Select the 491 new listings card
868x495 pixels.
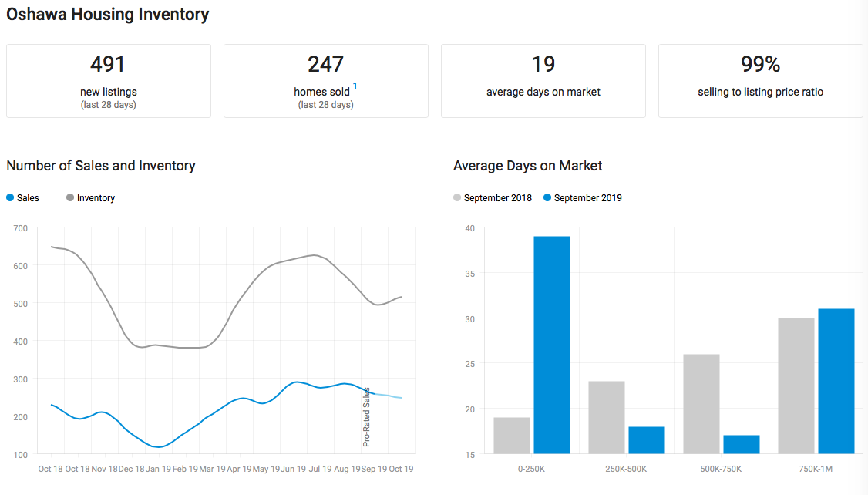click(x=109, y=81)
